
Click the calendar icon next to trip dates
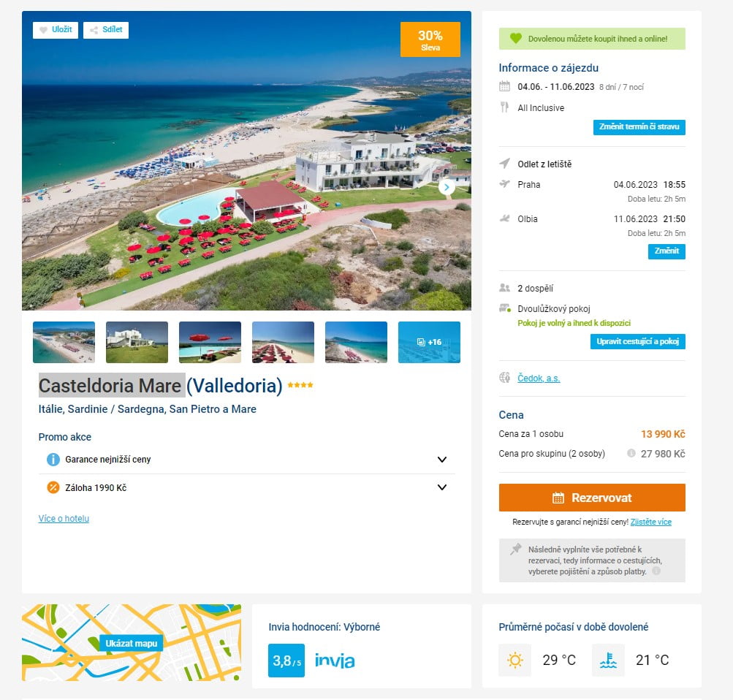point(504,86)
